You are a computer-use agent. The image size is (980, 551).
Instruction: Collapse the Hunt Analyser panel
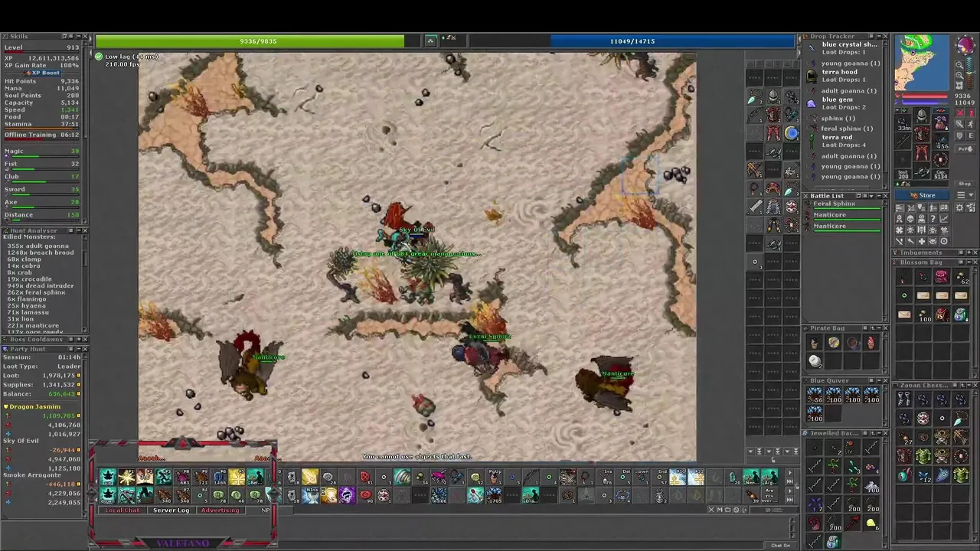coord(77,230)
